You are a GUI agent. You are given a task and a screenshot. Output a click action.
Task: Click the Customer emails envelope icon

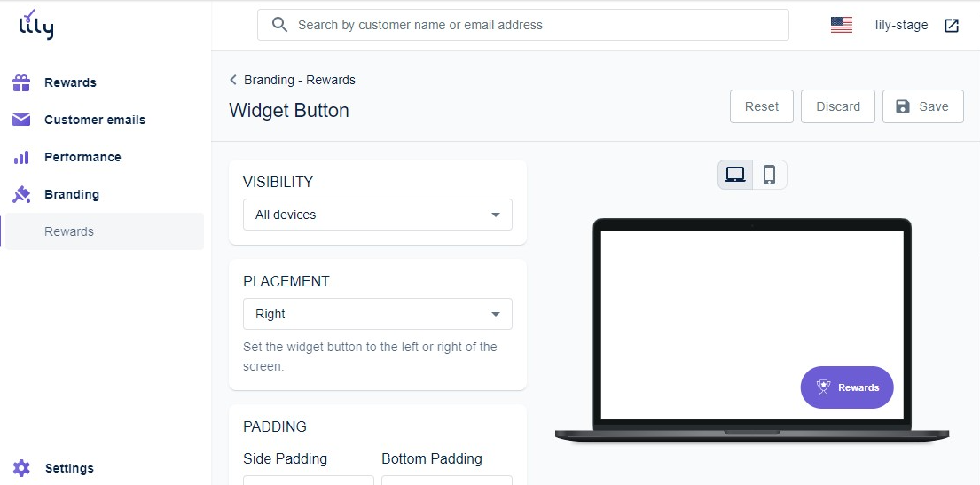pyautogui.click(x=22, y=120)
